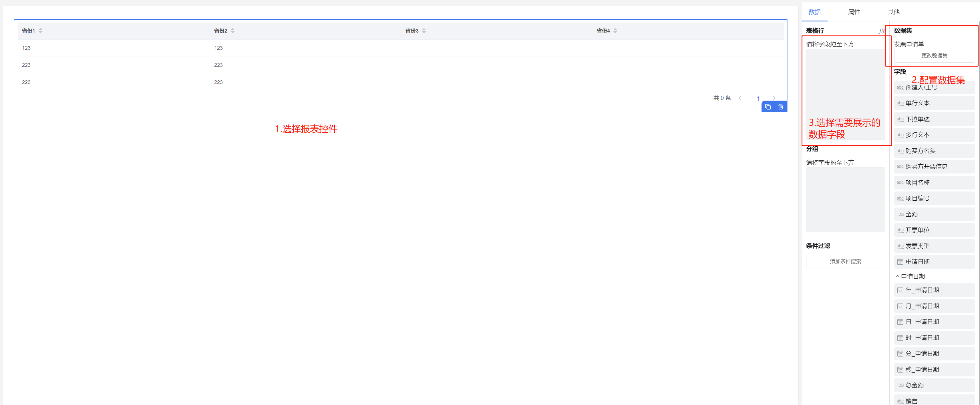The image size is (980, 405).
Task: Open the fx formula editor beside 表格行
Action: click(881, 31)
